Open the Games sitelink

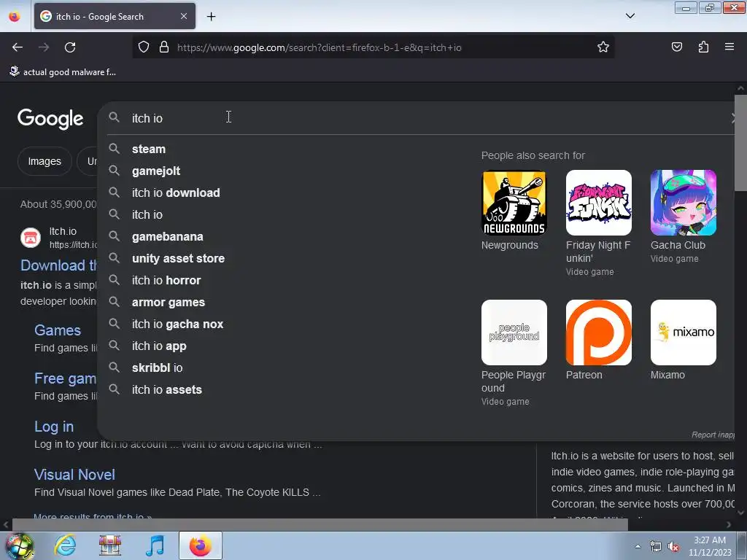click(58, 330)
